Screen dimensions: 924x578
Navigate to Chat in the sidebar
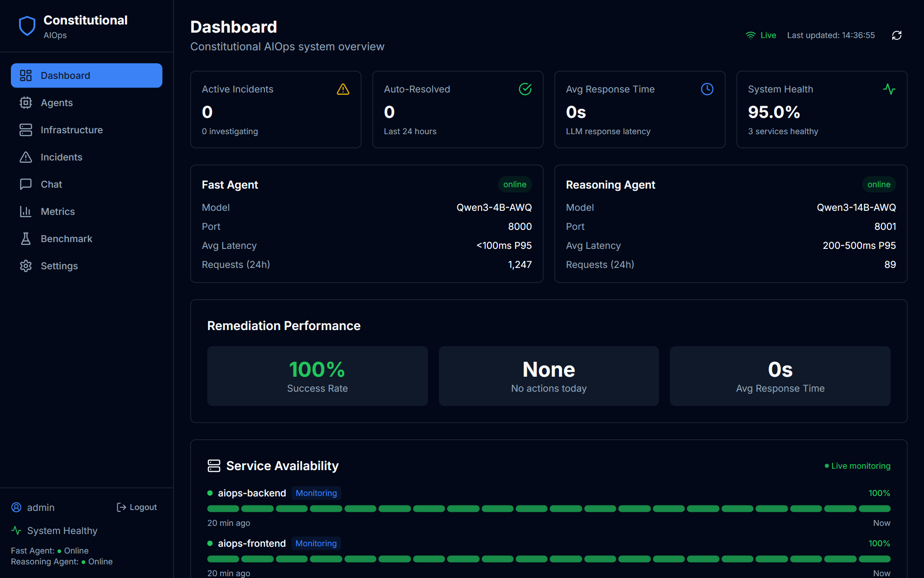point(87,184)
